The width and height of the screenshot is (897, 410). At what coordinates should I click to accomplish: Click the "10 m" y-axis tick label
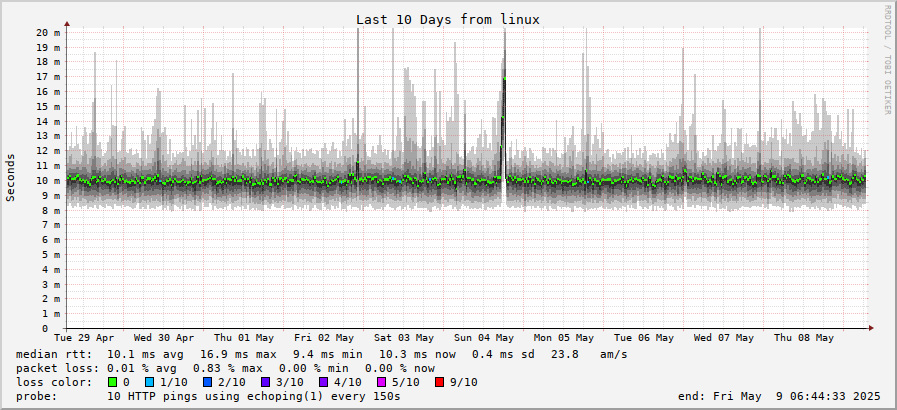click(48, 181)
